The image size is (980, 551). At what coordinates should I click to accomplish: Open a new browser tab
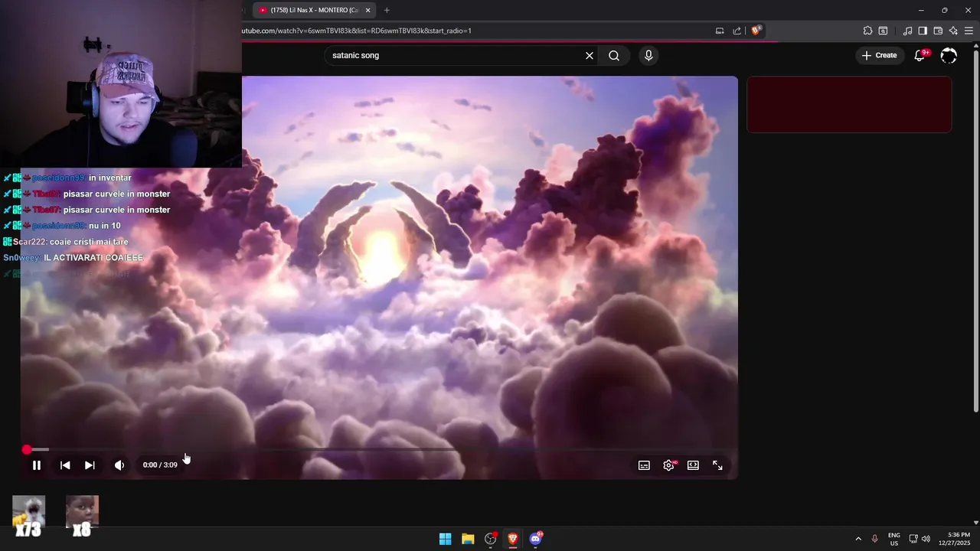(x=387, y=10)
